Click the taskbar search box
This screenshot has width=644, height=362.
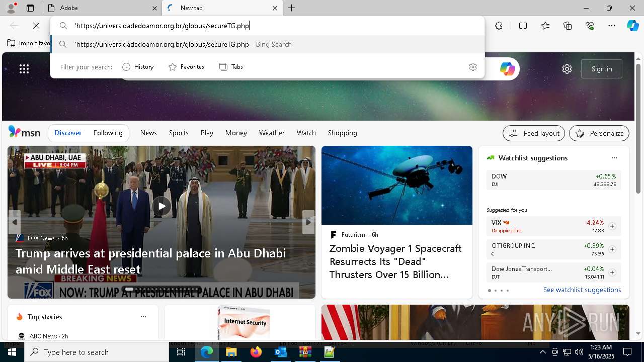pos(97,352)
